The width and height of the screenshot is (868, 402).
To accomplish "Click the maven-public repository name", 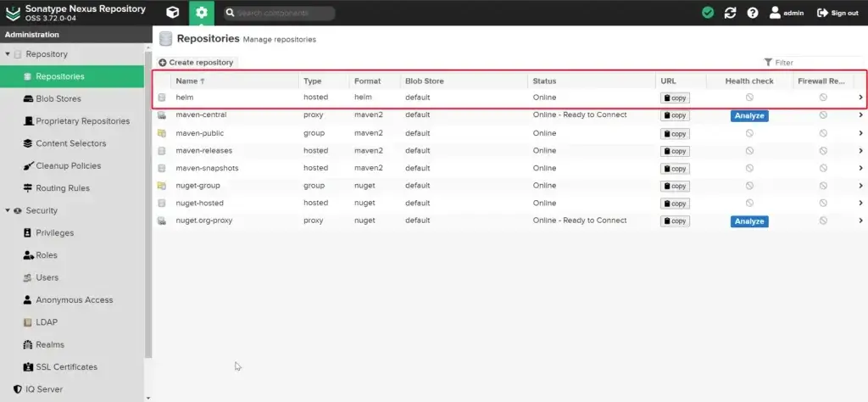I will 200,133.
